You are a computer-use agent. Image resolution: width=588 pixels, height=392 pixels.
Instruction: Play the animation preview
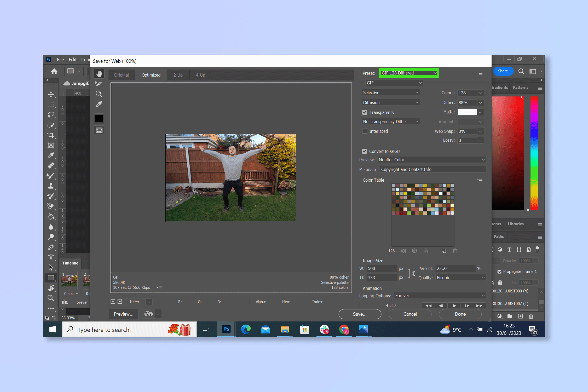point(454,305)
